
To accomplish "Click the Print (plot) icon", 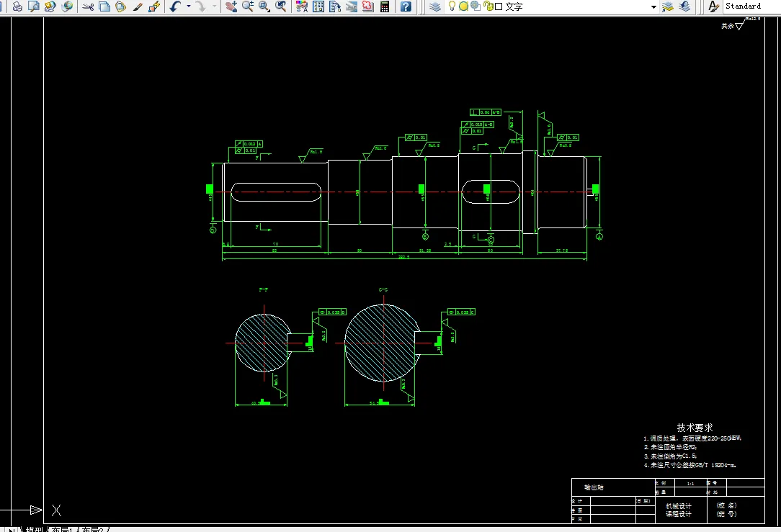I will click(x=17, y=6).
